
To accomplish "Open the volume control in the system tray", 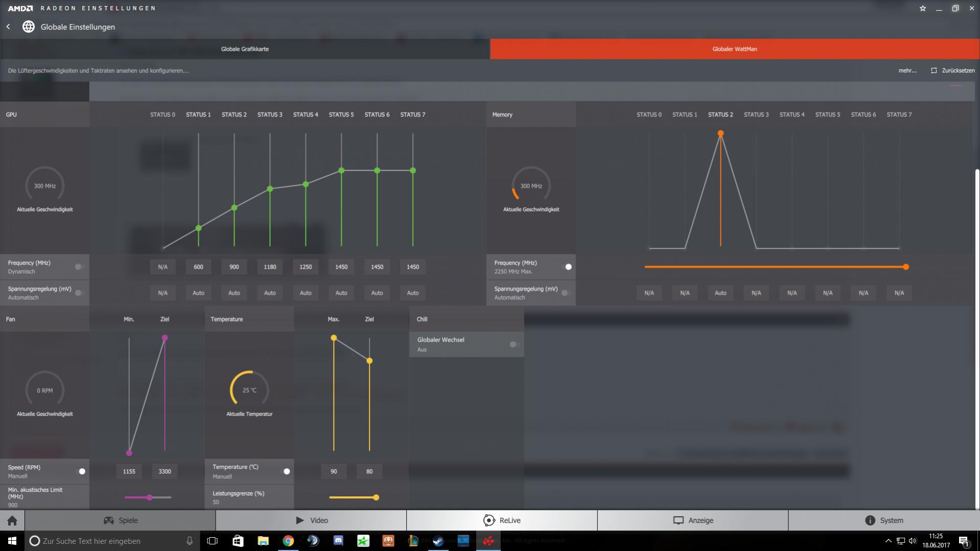I will point(913,541).
